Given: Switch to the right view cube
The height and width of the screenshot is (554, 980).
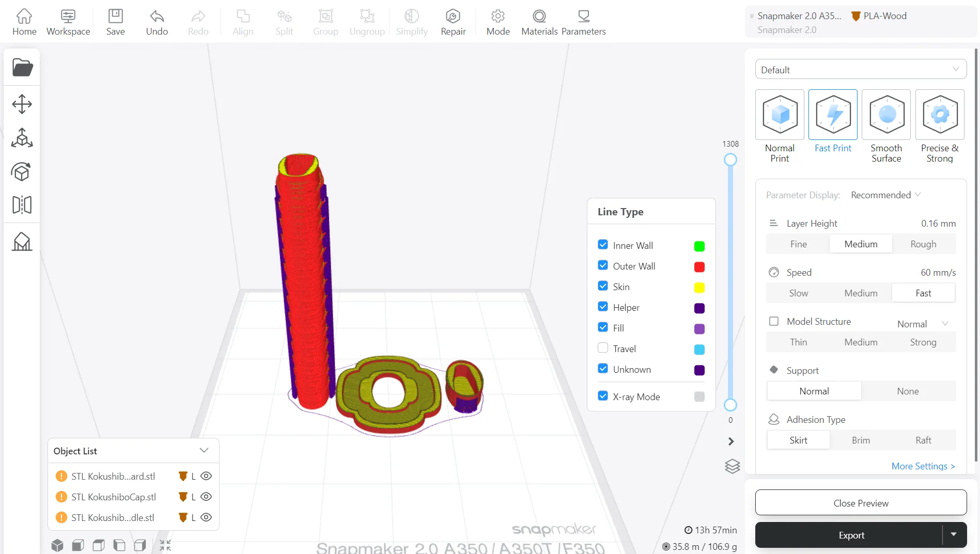Looking at the screenshot, I should (140, 545).
